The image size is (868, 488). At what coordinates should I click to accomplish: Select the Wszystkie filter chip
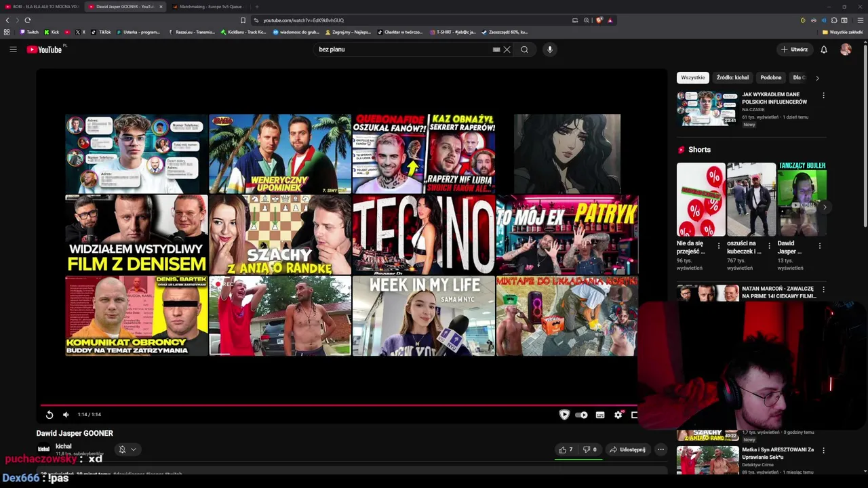693,77
